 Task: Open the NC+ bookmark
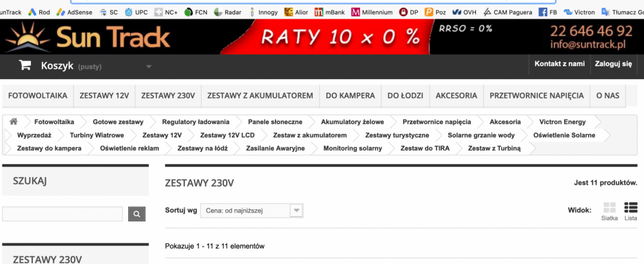click(x=166, y=12)
